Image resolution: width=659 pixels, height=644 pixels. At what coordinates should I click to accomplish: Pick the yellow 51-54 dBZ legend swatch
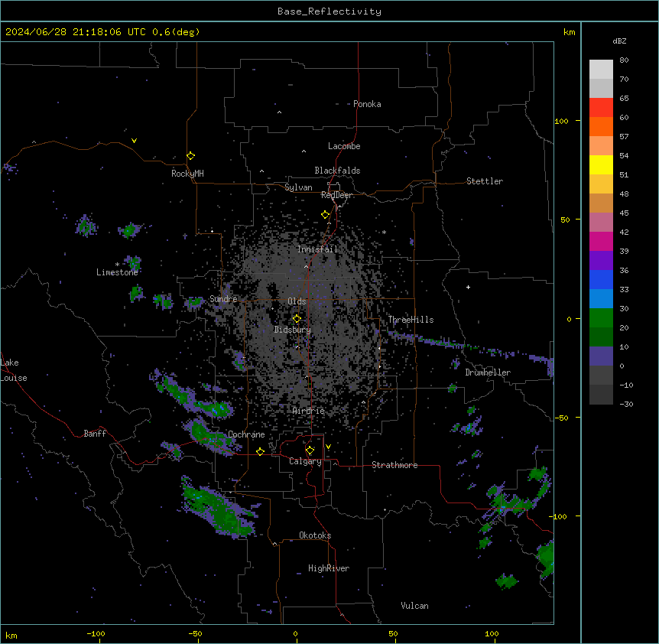601,164
